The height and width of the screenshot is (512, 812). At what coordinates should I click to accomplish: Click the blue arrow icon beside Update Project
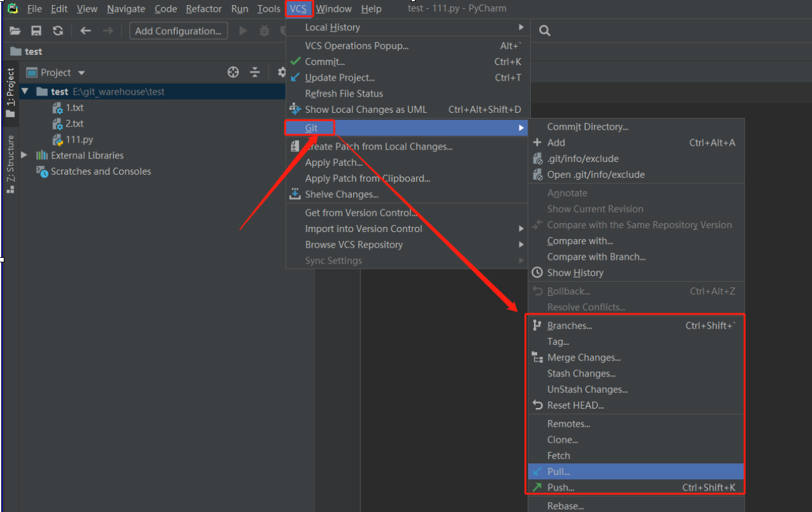point(295,78)
